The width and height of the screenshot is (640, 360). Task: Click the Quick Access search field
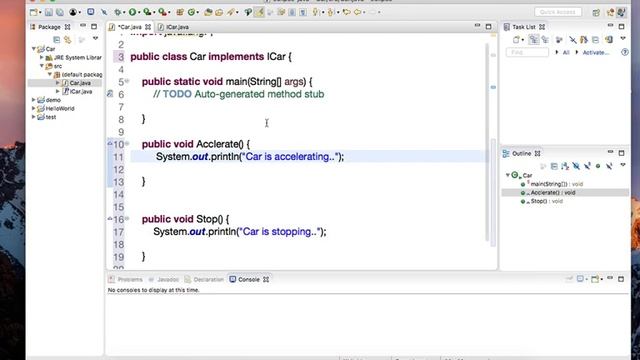pos(558,12)
